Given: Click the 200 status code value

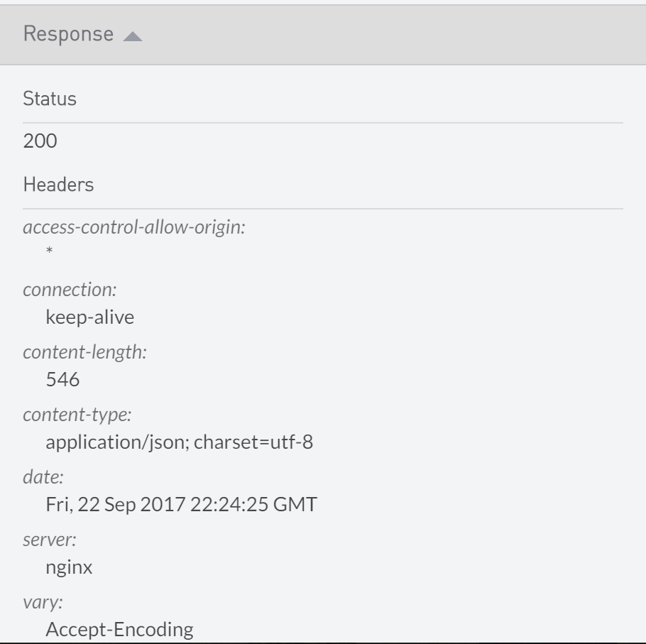Looking at the screenshot, I should (40, 142).
